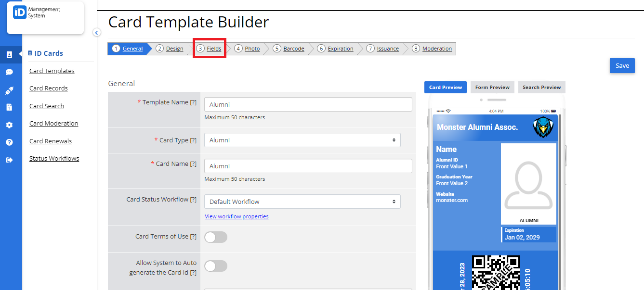Go to the Moderation step tab
The height and width of the screenshot is (290, 644).
[x=433, y=49]
